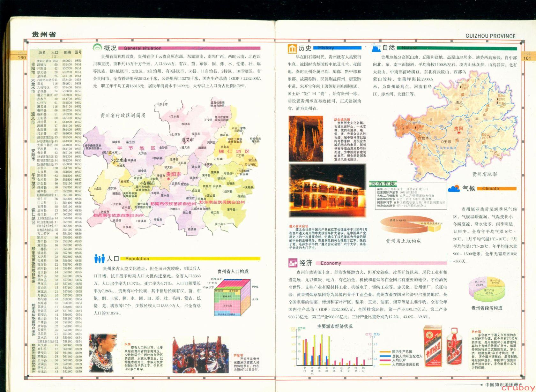Click the 织金城关镇 caption heading
536x392 pixels.
341,120
